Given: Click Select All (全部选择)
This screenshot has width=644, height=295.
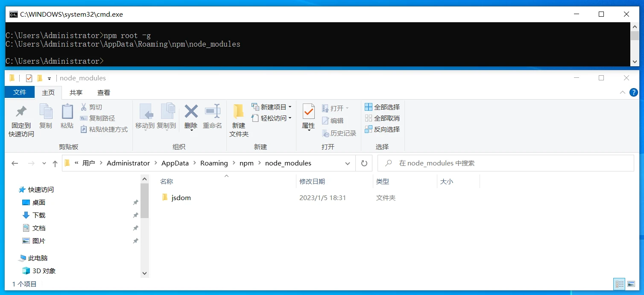Looking at the screenshot, I should click(383, 107).
